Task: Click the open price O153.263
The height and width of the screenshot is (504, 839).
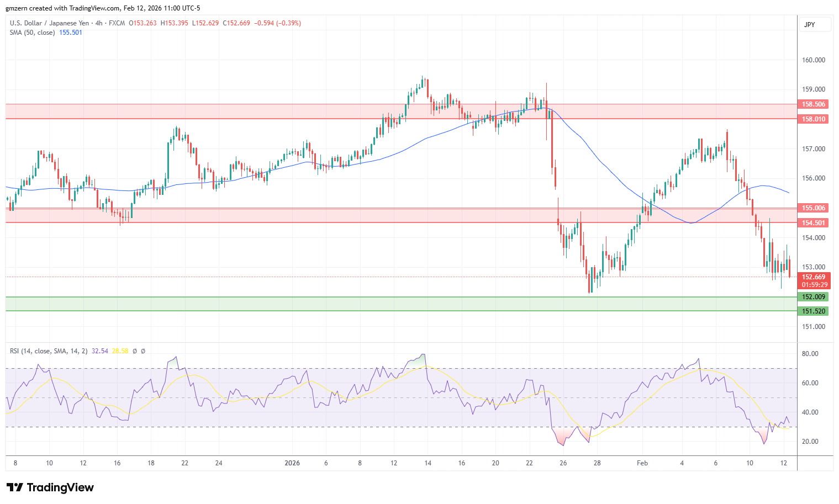Action: (x=143, y=23)
